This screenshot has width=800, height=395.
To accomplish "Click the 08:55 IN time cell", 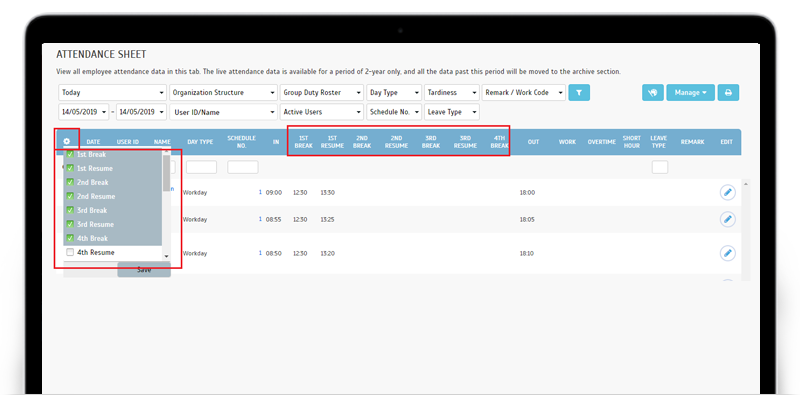I will pos(273,219).
